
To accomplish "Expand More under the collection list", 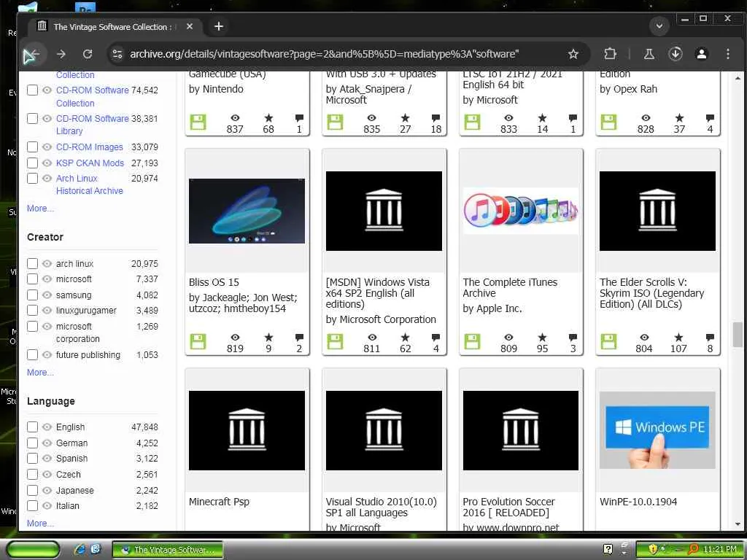I will click(x=40, y=208).
